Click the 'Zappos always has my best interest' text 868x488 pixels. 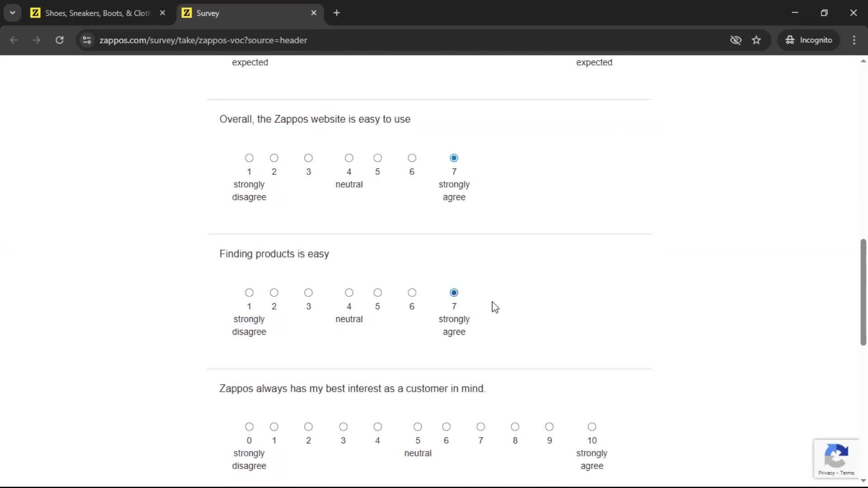(x=353, y=389)
